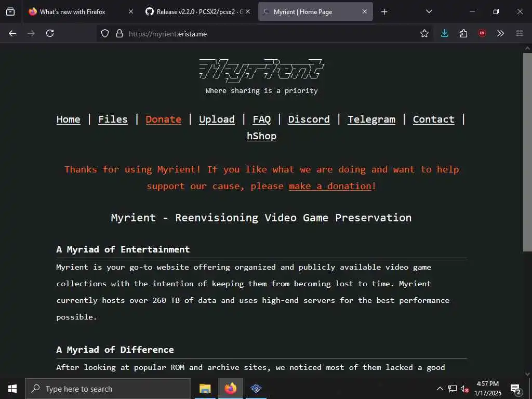Open the Firefox hamburger application menu
Screen dimensions: 532x399
coord(520,33)
